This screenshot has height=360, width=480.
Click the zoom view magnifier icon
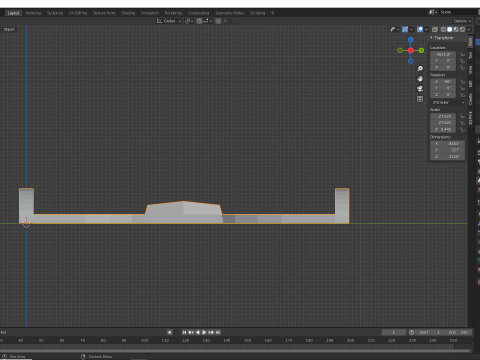click(420, 69)
